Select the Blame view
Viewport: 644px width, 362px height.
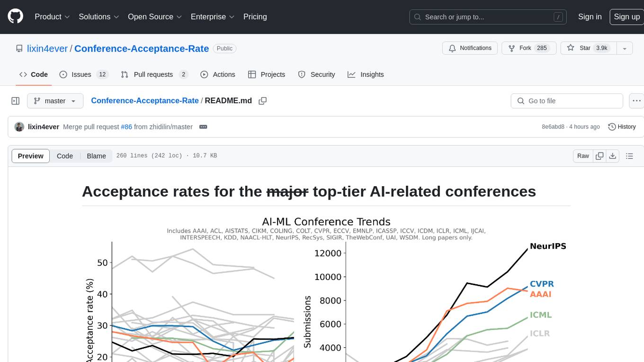[x=96, y=156]
